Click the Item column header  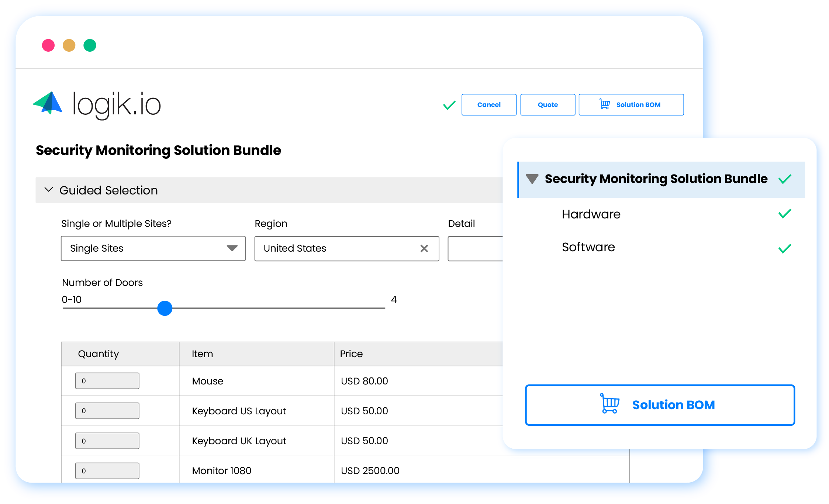(x=257, y=354)
